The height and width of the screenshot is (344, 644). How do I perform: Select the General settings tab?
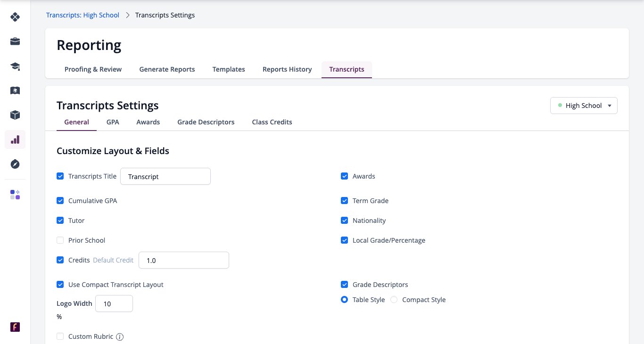(76, 122)
